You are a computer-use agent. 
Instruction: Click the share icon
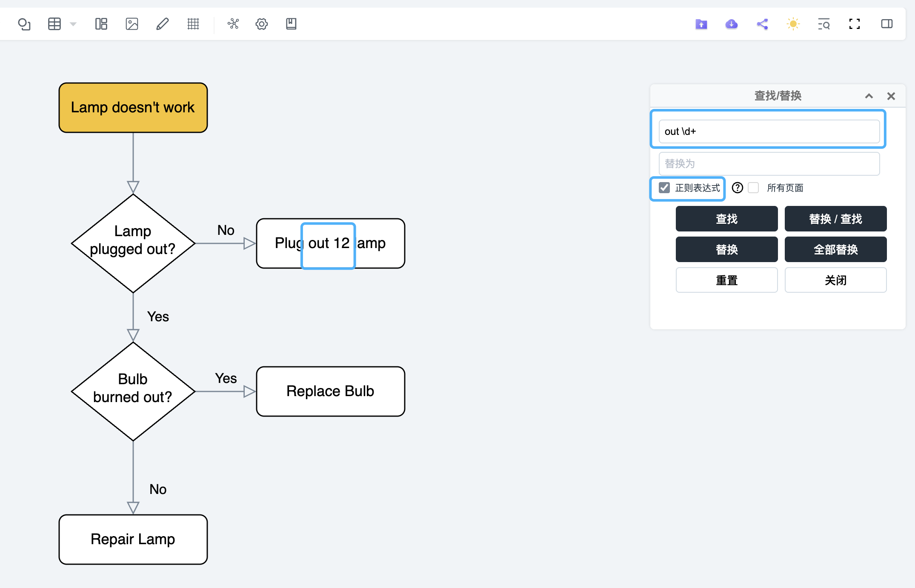point(762,24)
